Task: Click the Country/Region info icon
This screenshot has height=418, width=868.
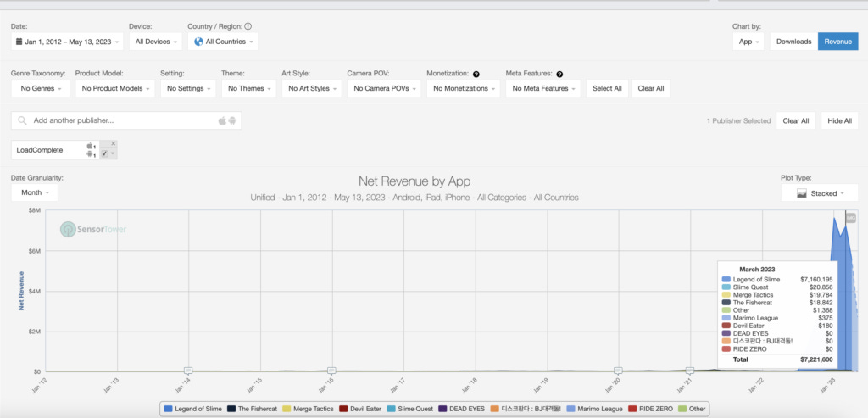Action: (x=248, y=26)
